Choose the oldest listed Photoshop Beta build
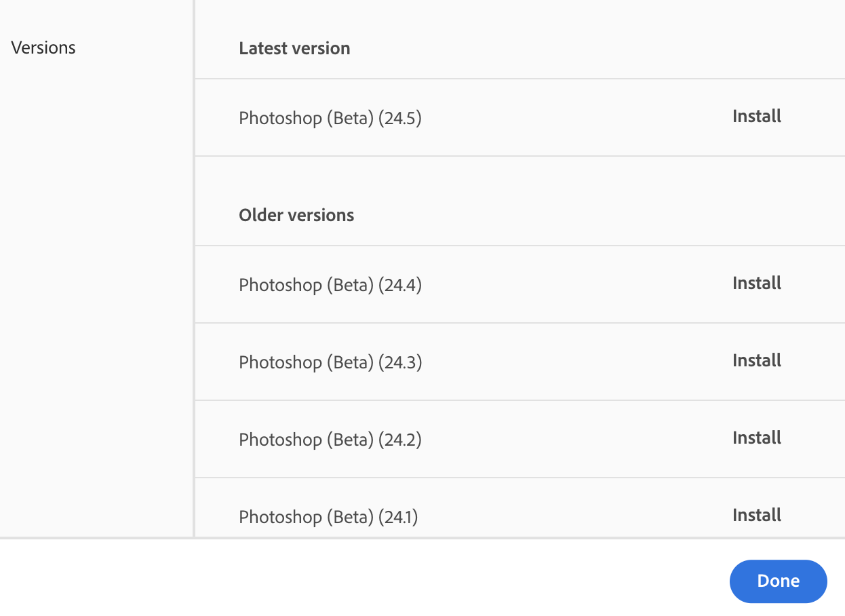Viewport: 845px width, 616px height. [x=330, y=517]
